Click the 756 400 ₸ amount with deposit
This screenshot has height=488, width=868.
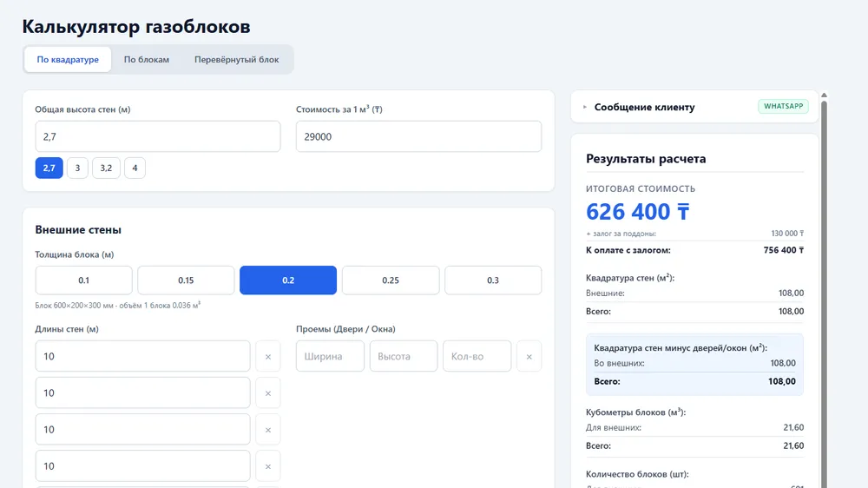tap(783, 250)
